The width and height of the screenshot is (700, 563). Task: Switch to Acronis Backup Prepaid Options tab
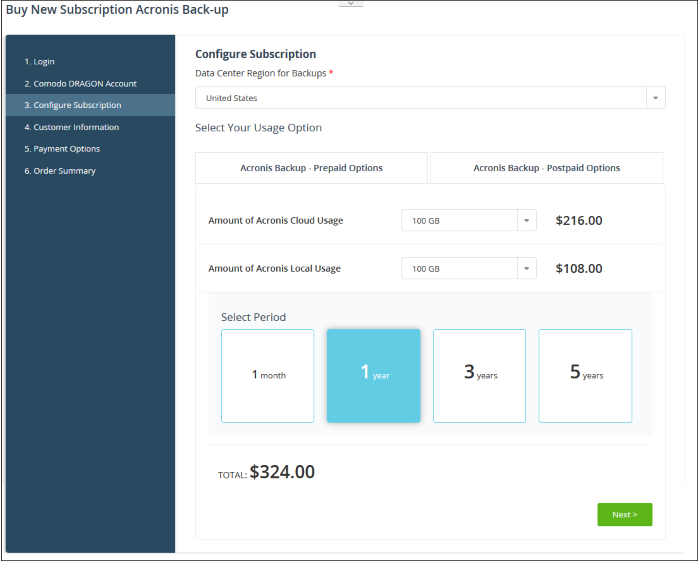click(311, 168)
